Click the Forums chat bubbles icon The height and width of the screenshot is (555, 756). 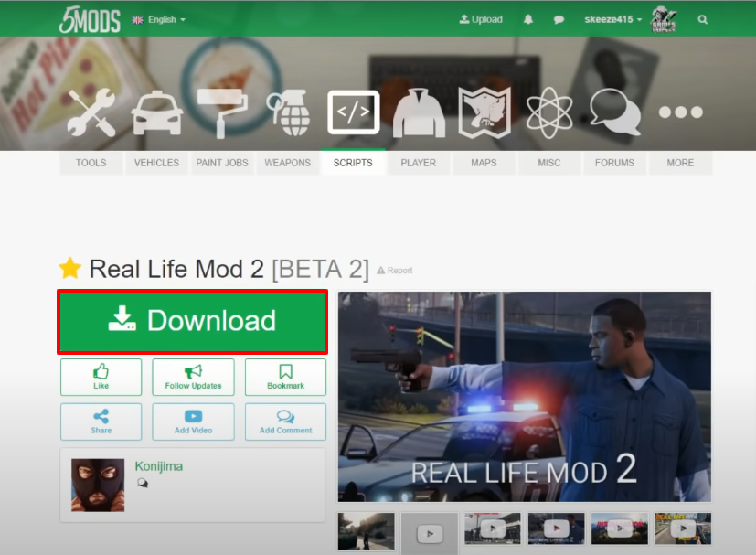coord(614,112)
